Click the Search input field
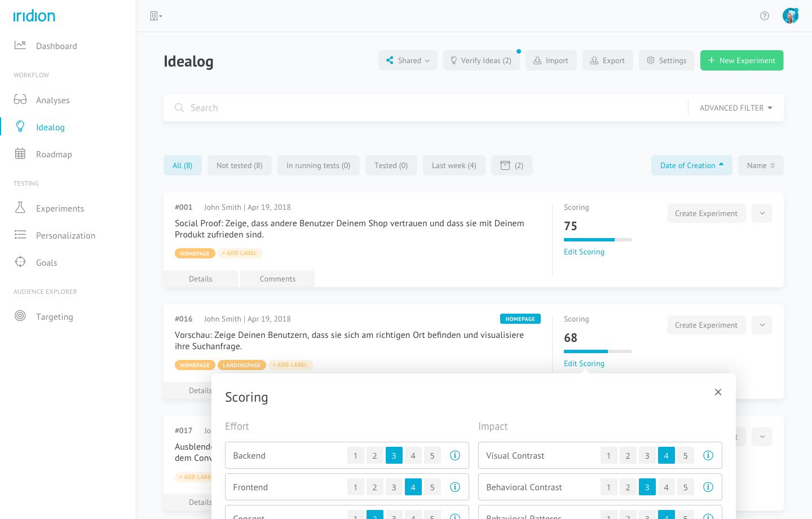The height and width of the screenshot is (519, 812). (429, 108)
